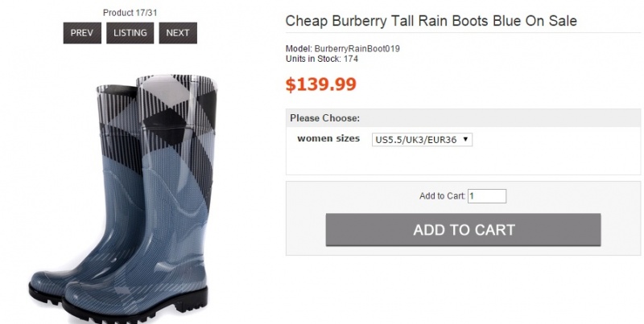Screen dimensions: 644x324
Task: Open the women sizes dropdown
Action: point(421,140)
